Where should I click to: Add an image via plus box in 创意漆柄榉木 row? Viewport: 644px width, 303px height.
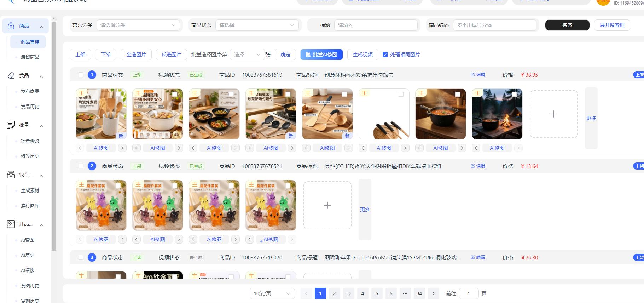pos(554,114)
